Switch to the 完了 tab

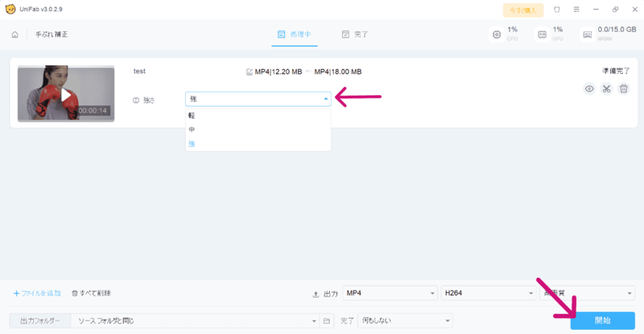[x=355, y=35]
